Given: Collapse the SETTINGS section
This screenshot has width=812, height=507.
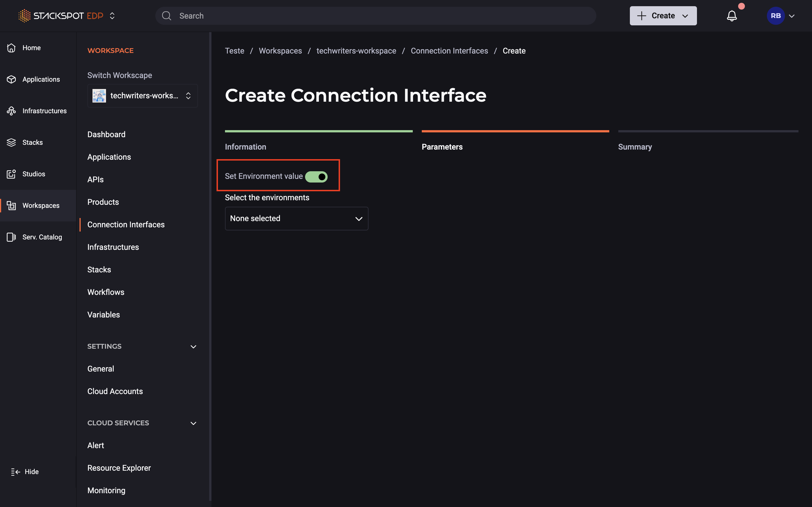Looking at the screenshot, I should coord(193,346).
